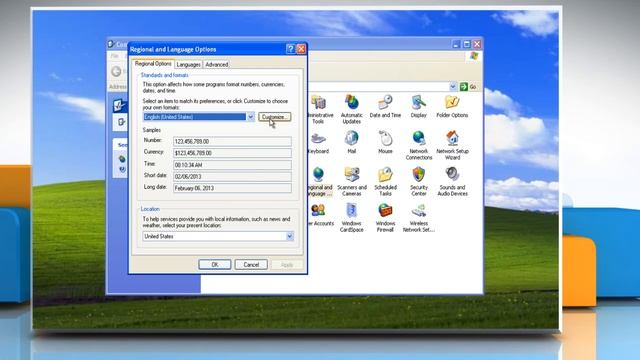Open Folder Options icon

[x=452, y=102]
